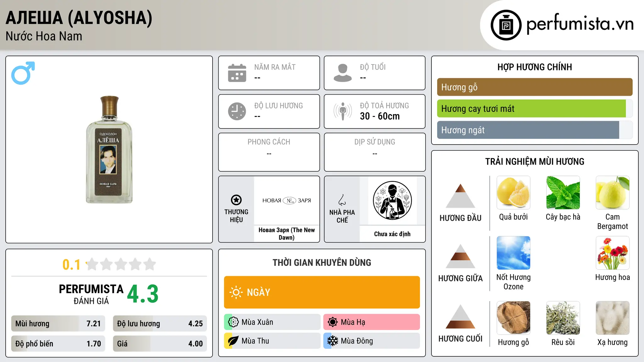Click the person silhouette age icon
The width and height of the screenshot is (644, 362).
(342, 73)
